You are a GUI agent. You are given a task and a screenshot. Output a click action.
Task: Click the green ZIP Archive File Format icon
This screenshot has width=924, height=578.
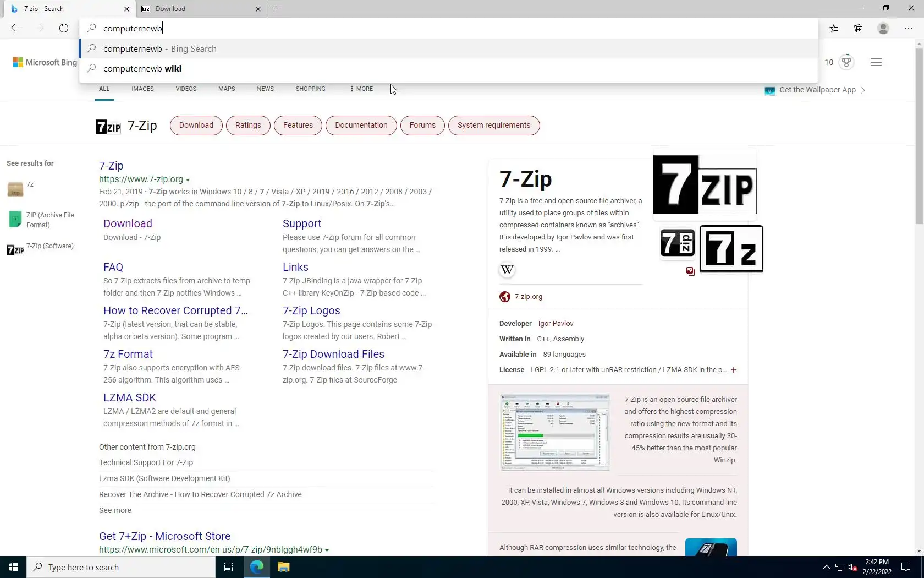tap(15, 219)
